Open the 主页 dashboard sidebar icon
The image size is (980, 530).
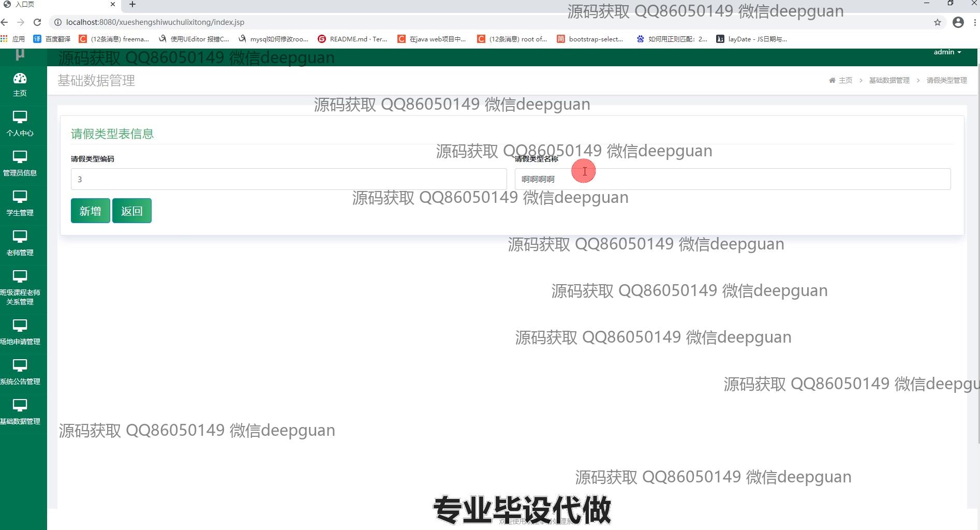(x=20, y=84)
